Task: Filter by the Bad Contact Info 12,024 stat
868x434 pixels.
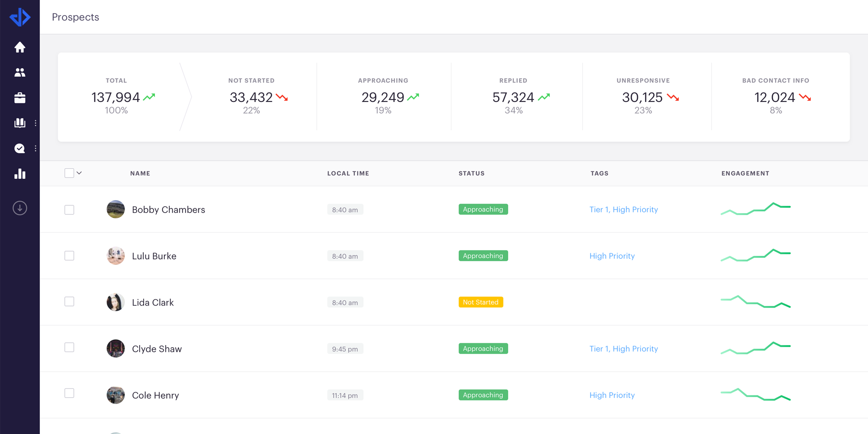Action: tap(776, 97)
